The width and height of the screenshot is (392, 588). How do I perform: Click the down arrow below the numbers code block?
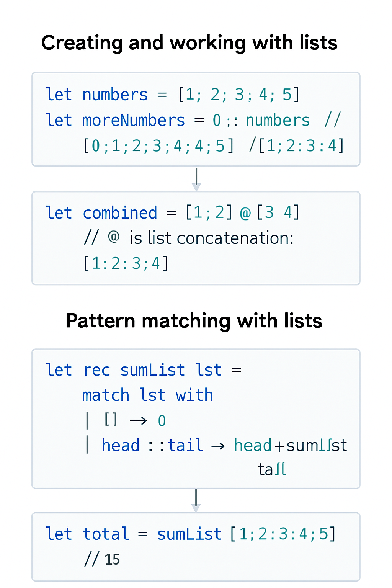click(x=196, y=179)
